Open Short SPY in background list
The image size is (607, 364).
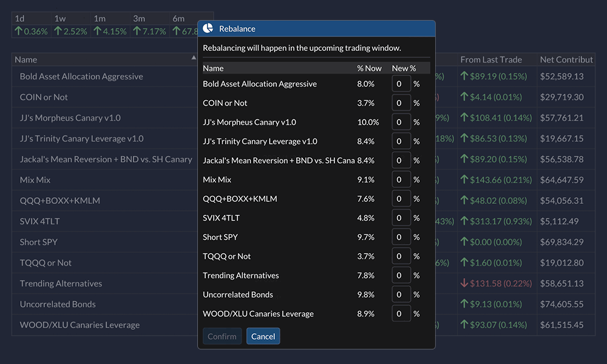[x=39, y=242]
